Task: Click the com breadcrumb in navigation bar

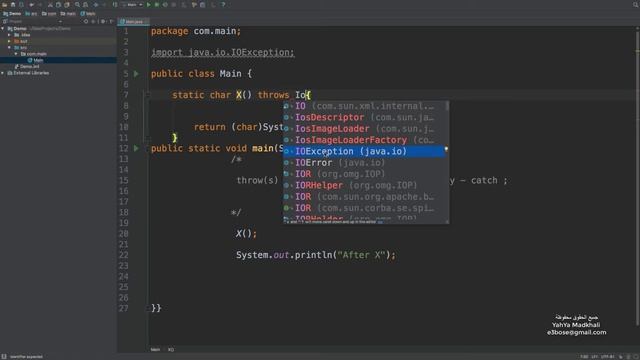Action: [49, 13]
